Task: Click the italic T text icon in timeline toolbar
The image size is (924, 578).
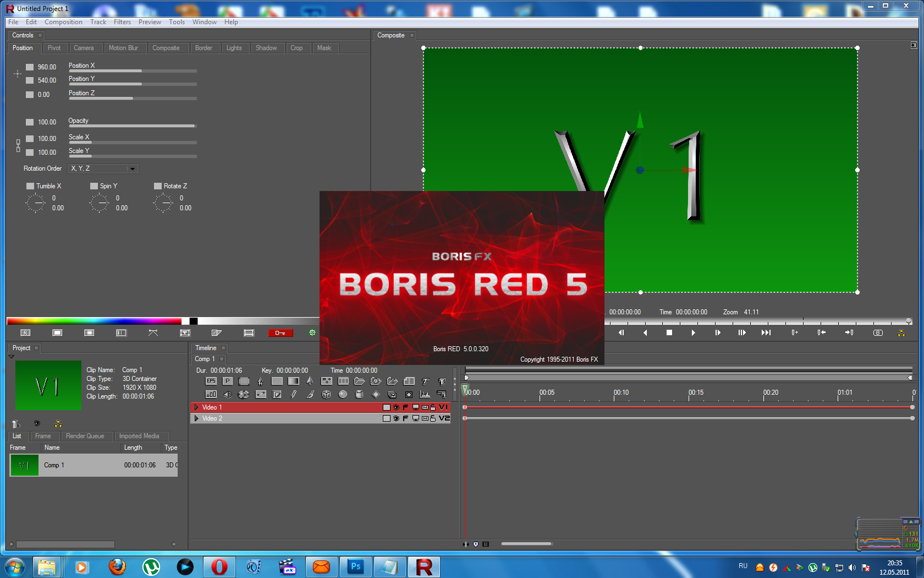Action: (x=426, y=381)
